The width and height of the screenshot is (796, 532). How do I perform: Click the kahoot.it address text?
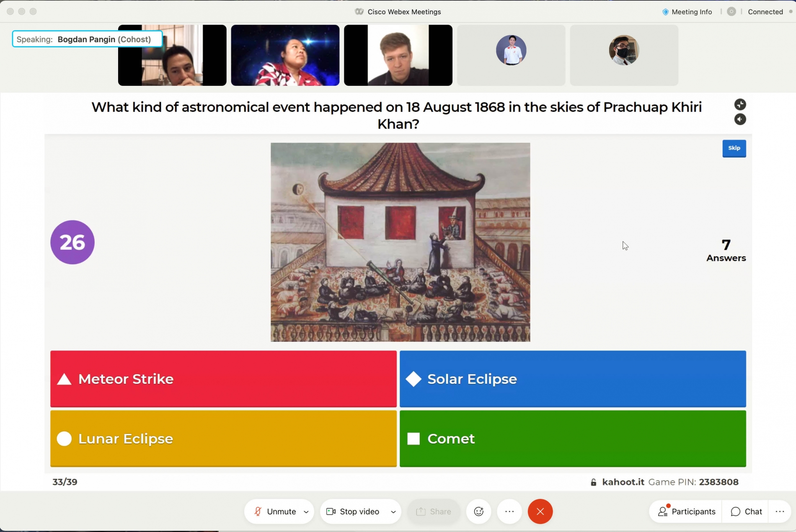[x=623, y=482]
